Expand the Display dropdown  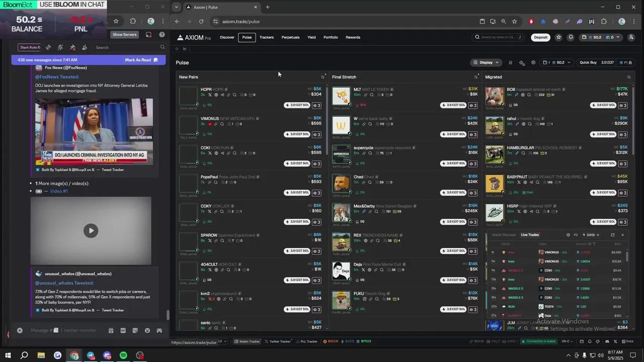coord(486,63)
